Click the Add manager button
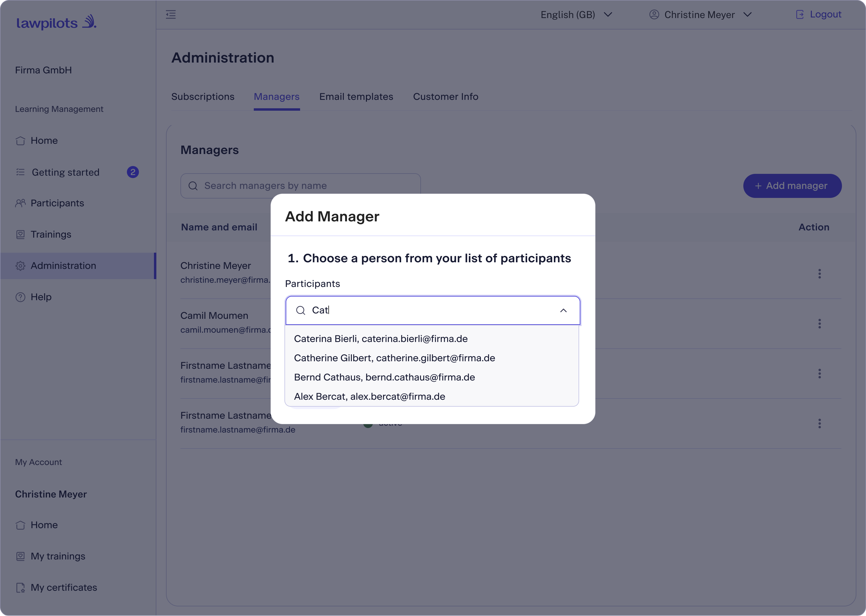866x616 pixels. coord(792,186)
